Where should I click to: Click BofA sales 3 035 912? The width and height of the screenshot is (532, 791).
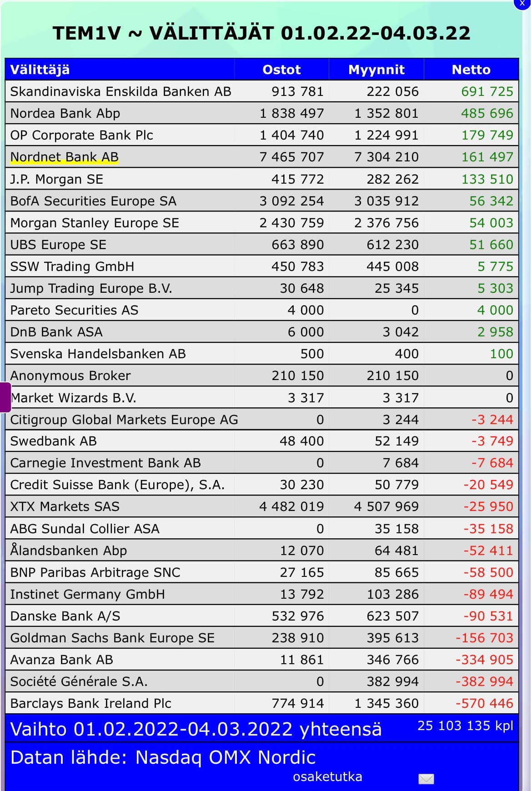386,201
